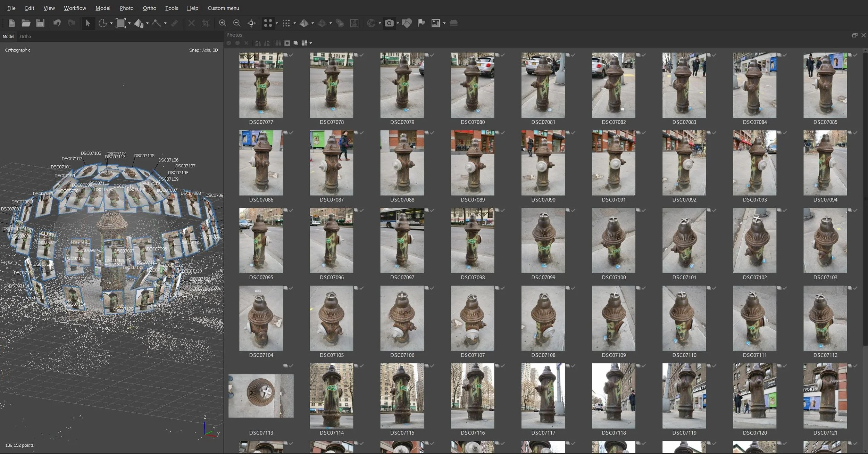Toggle checkmark on DSC07090 thumbnail
The height and width of the screenshot is (454, 868).
(x=573, y=133)
